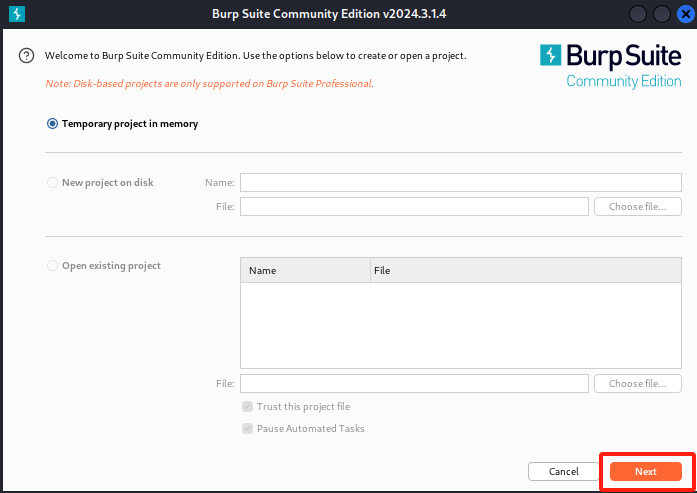Click Choose file for existing project
This screenshot has height=493, width=697.
[637, 383]
